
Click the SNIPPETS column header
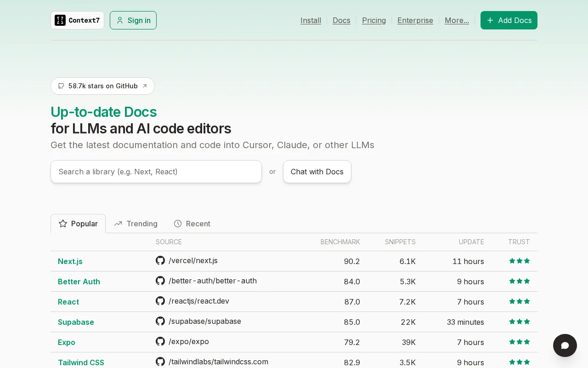point(400,242)
